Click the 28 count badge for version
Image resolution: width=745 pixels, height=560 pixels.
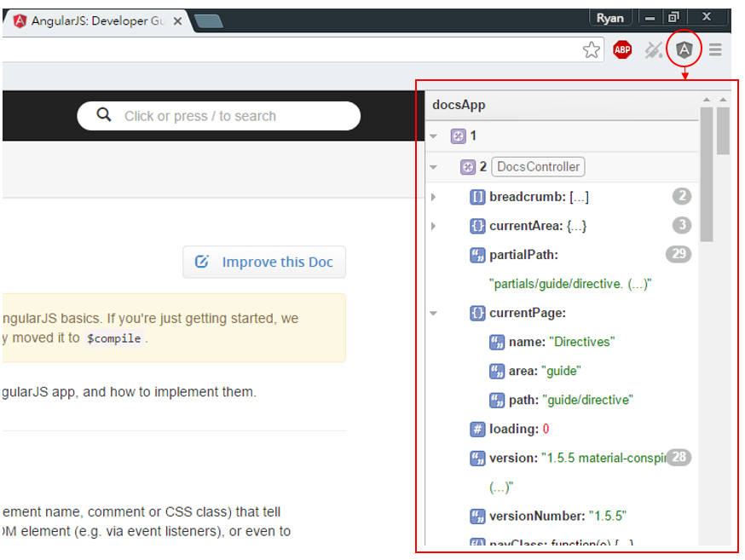679,458
